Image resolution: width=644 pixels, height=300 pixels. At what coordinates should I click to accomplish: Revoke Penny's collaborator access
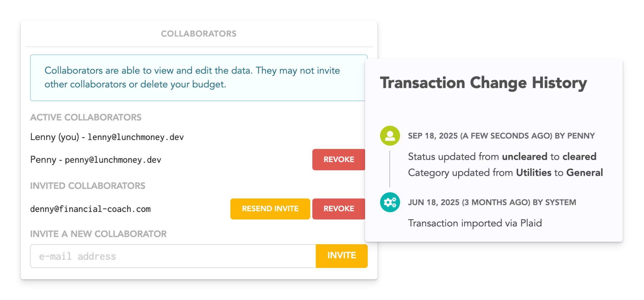tap(338, 160)
